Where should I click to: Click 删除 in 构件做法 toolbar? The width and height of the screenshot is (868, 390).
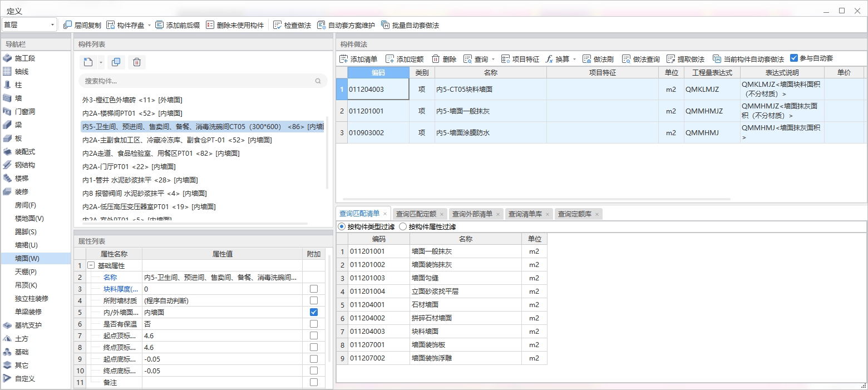444,59
